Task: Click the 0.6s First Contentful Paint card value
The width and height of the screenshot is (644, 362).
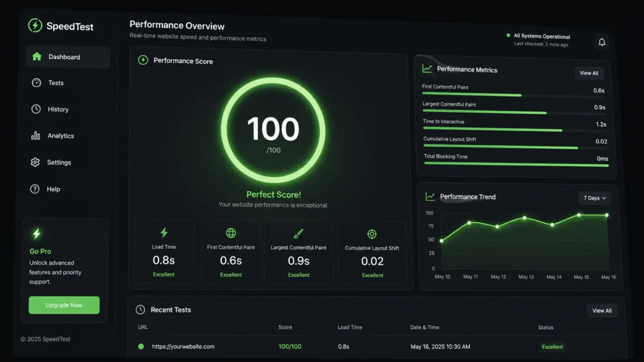Action: click(x=231, y=260)
